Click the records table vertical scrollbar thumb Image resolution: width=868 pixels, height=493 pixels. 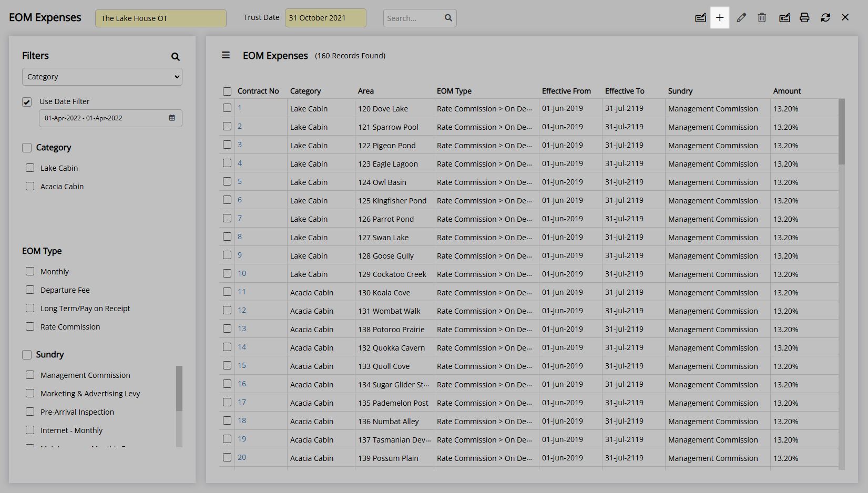(x=841, y=131)
